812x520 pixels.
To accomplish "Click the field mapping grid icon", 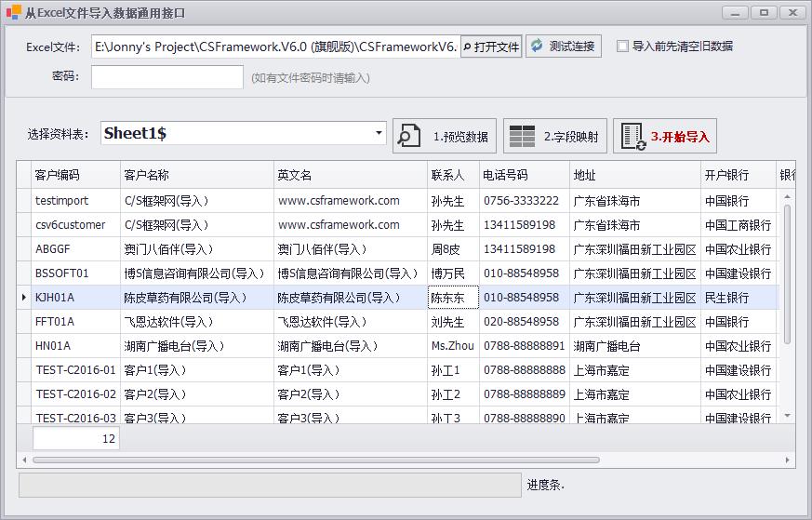I will 523,136.
